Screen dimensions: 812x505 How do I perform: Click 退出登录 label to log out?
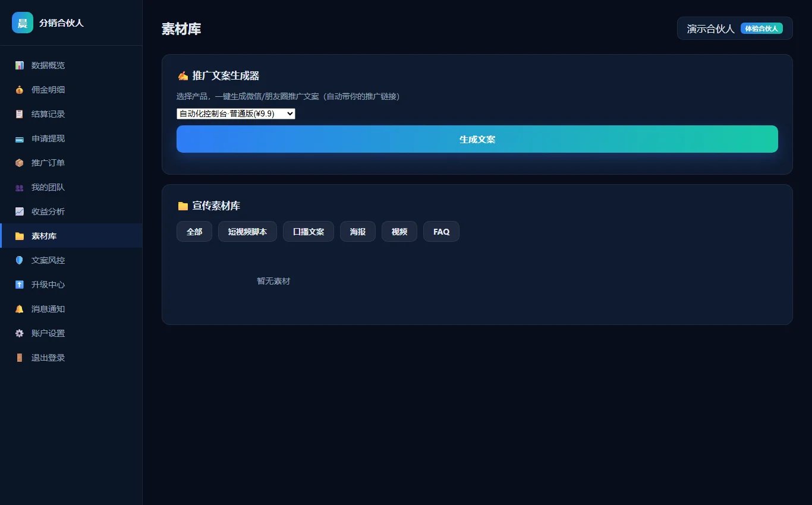(x=48, y=358)
